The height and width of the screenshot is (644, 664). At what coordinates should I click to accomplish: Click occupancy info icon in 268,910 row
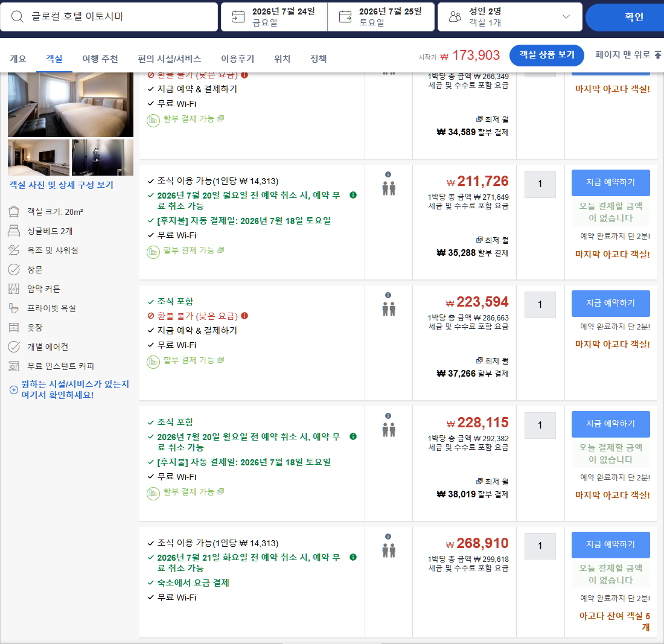pos(388,537)
